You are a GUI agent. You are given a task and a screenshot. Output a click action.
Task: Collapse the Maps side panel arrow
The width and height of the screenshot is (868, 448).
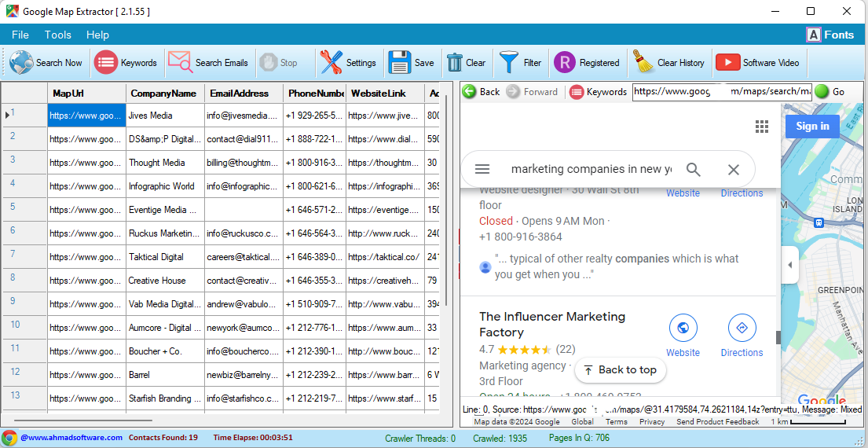(790, 265)
